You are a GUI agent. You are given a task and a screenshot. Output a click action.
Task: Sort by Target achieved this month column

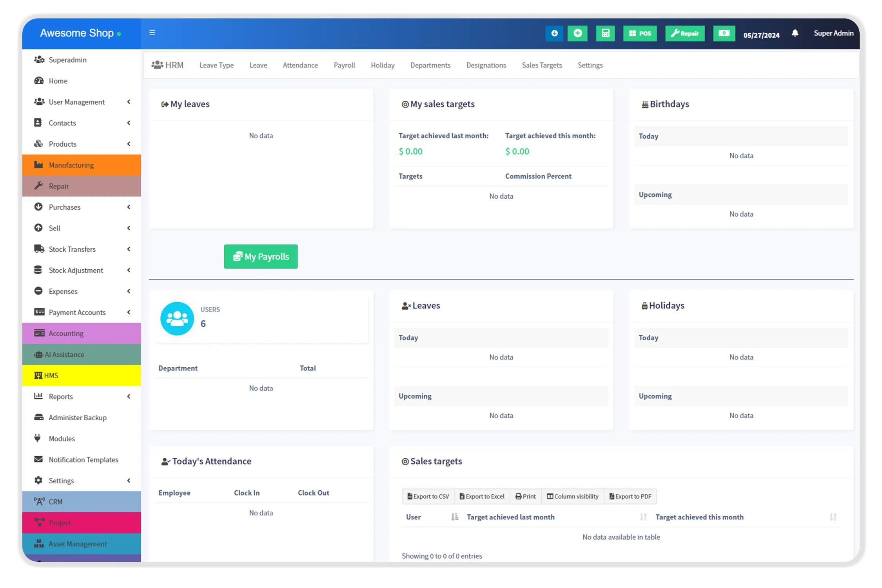tap(746, 517)
